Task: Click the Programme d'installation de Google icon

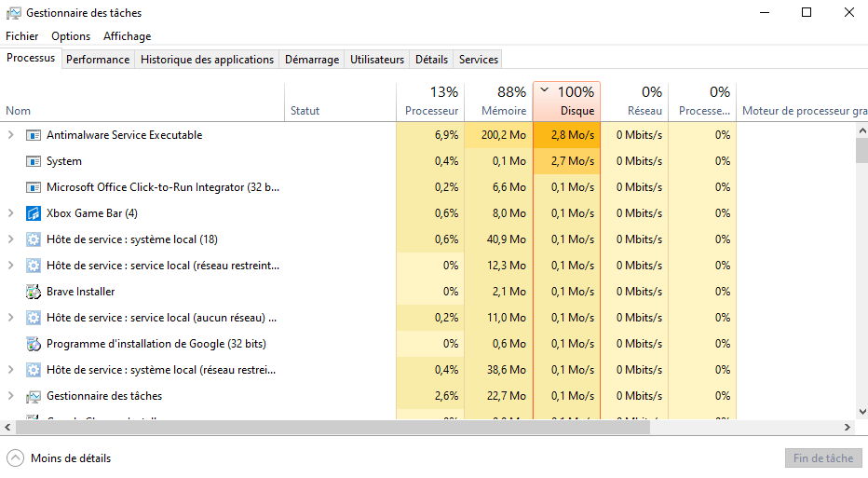Action: [34, 344]
